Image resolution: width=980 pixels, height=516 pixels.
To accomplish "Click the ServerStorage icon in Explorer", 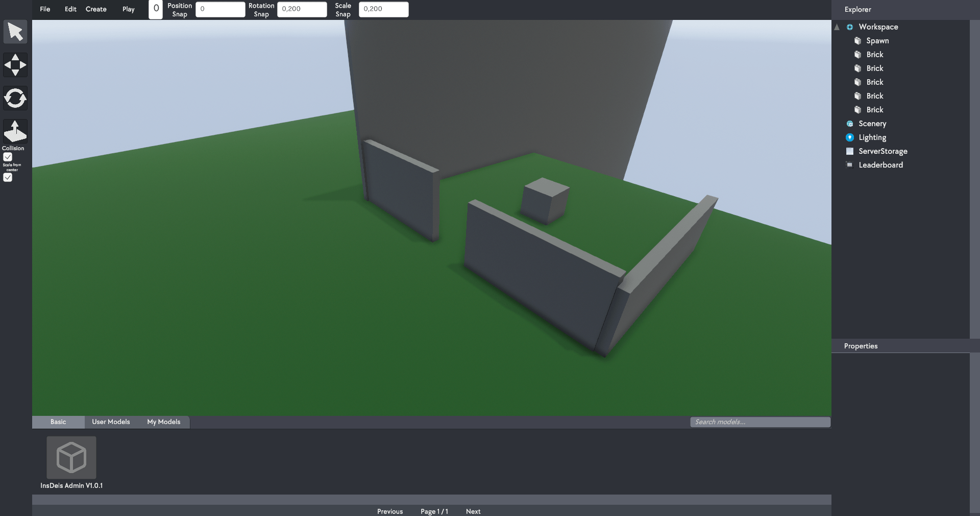I will pos(850,151).
